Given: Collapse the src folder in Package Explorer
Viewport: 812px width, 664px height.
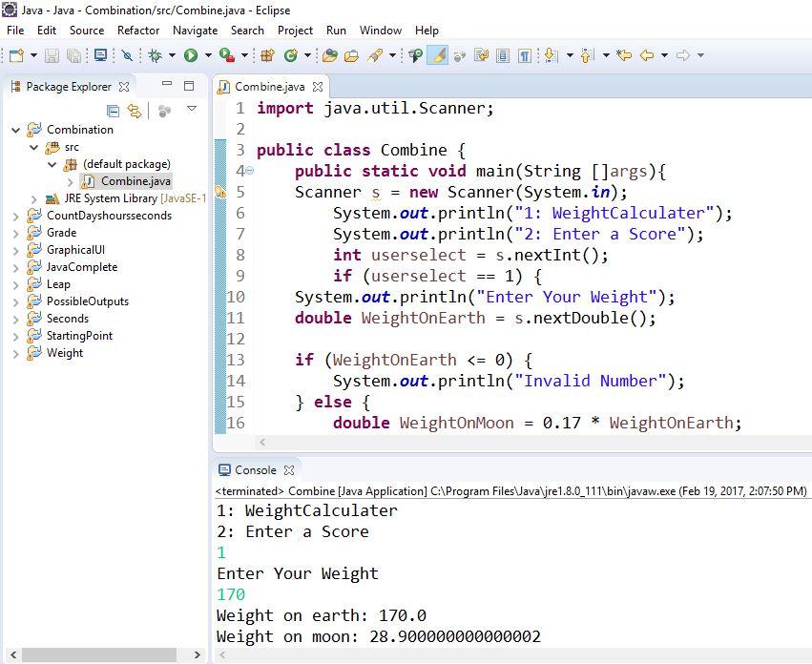Looking at the screenshot, I should (x=32, y=146).
